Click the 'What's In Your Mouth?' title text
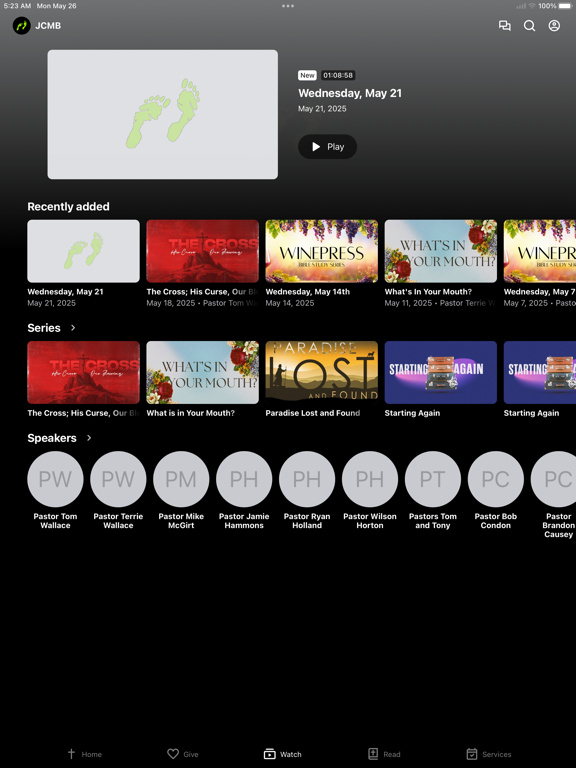Image resolution: width=576 pixels, height=768 pixels. pyautogui.click(x=428, y=291)
